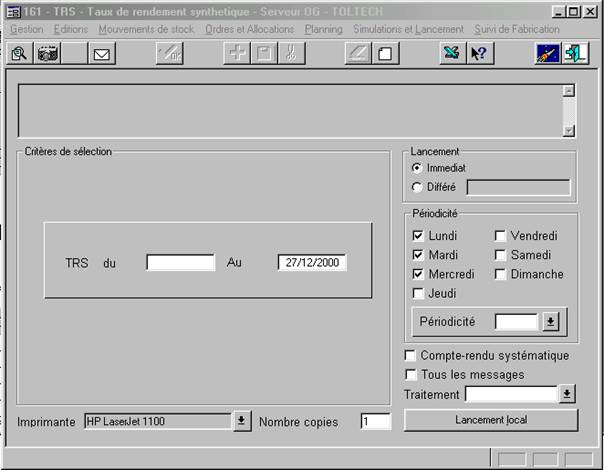Click the magnifier preview icon in toolbar

click(x=19, y=54)
